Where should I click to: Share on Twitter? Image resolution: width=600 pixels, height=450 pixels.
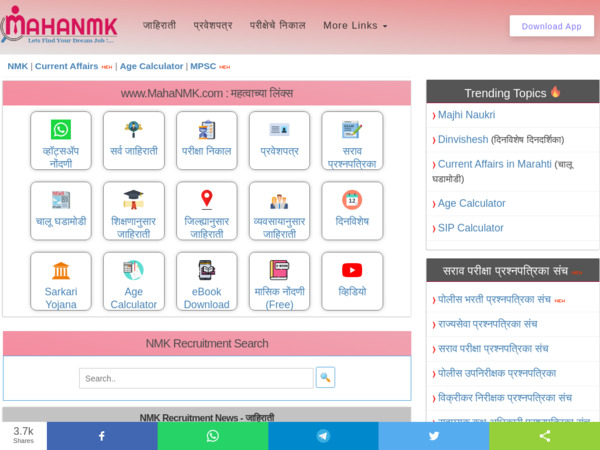point(434,436)
